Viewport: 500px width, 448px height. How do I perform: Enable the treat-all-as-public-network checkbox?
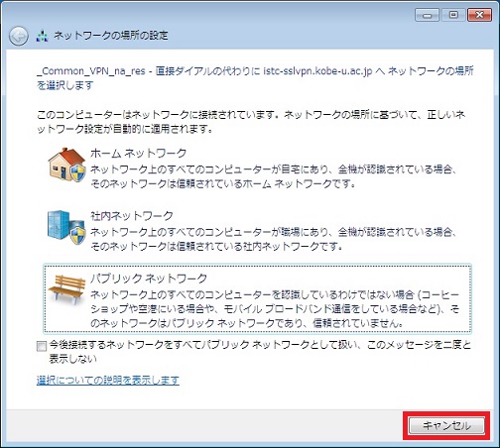coord(42,346)
